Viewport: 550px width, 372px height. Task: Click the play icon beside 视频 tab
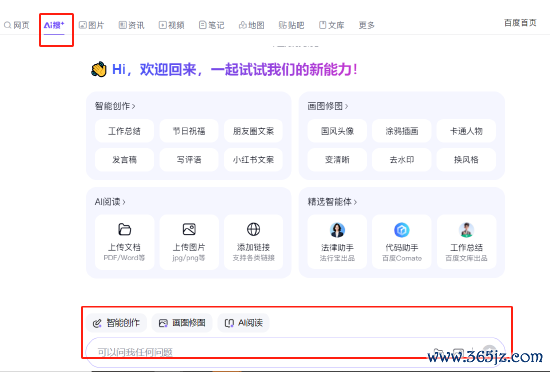pyautogui.click(x=162, y=25)
